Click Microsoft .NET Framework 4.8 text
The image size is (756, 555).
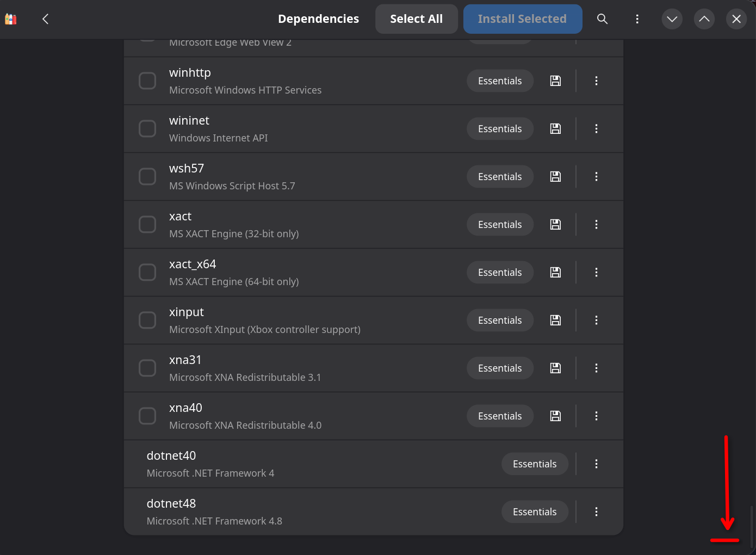214,521
